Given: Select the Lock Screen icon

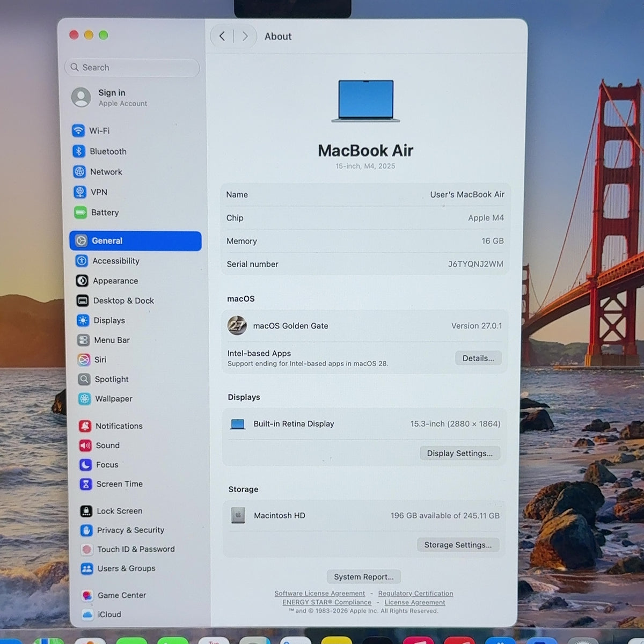Looking at the screenshot, I should click(x=86, y=511).
